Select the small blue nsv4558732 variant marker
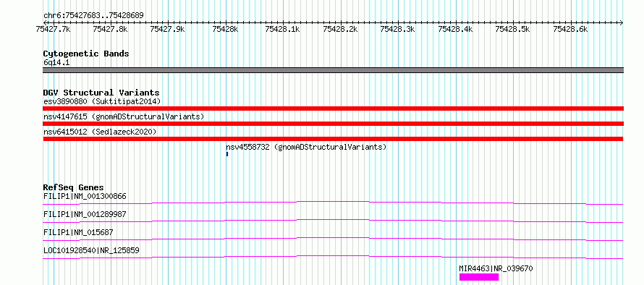644x285 pixels. pyautogui.click(x=226, y=154)
